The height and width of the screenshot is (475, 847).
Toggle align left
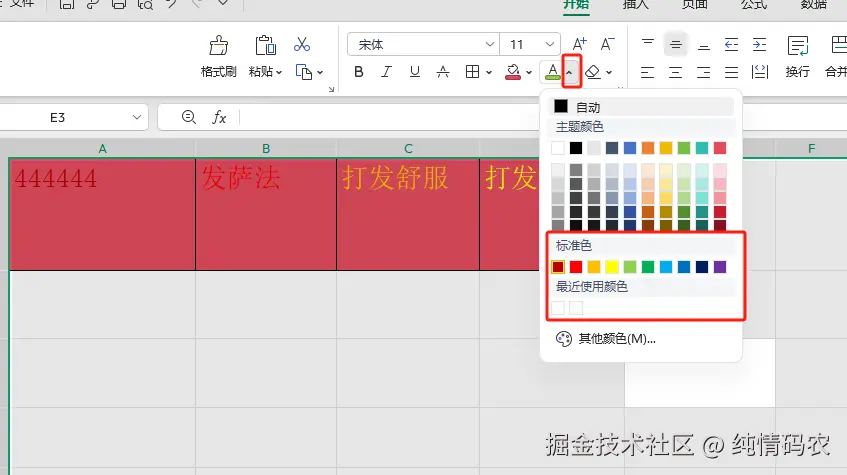tap(647, 72)
